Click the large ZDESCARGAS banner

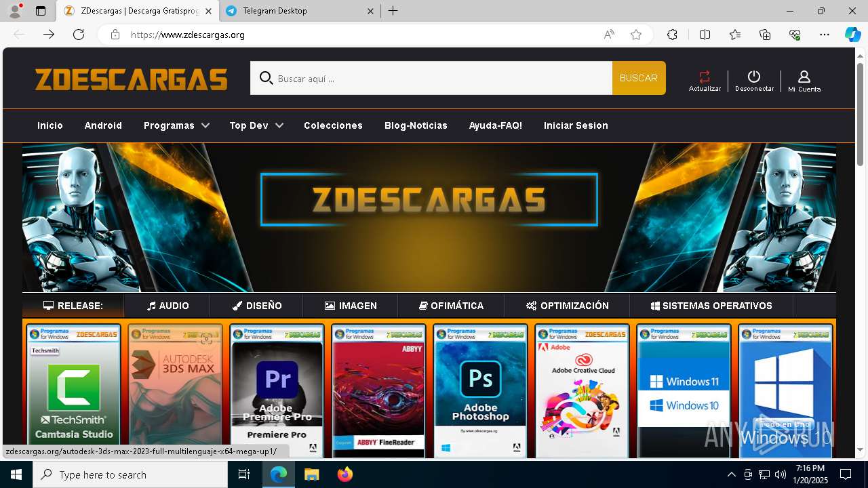(x=429, y=217)
